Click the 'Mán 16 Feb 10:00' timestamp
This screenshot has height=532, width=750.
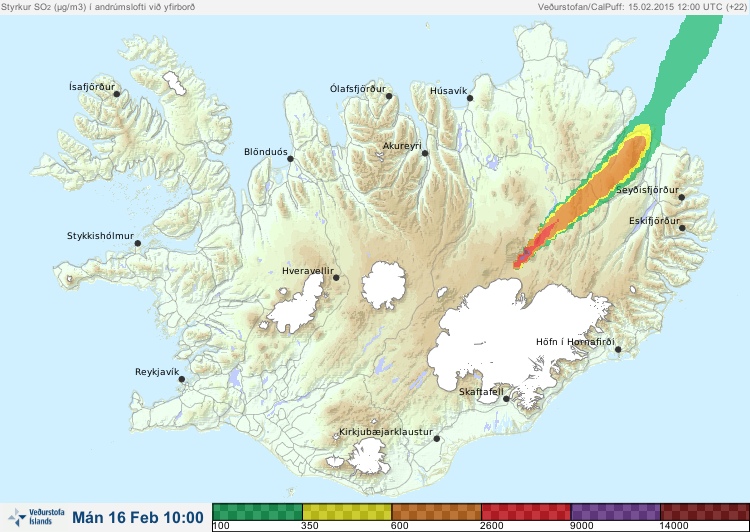pyautogui.click(x=138, y=518)
